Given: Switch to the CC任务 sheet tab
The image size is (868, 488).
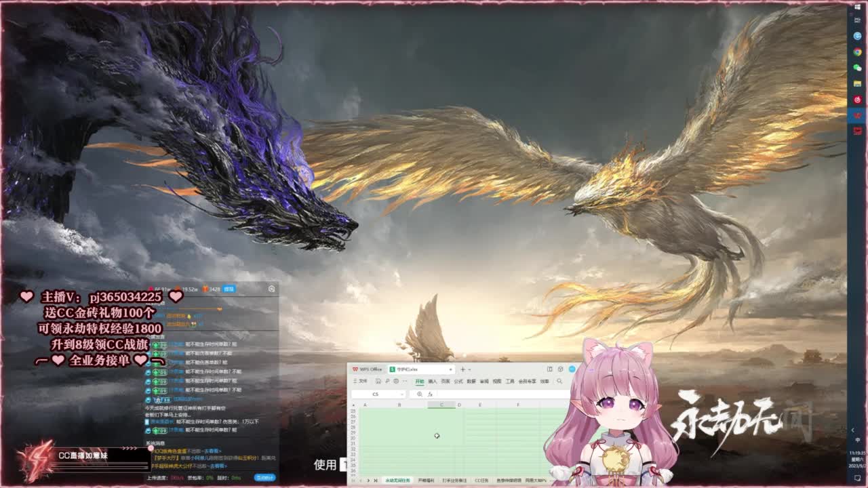Looking at the screenshot, I should [x=481, y=480].
